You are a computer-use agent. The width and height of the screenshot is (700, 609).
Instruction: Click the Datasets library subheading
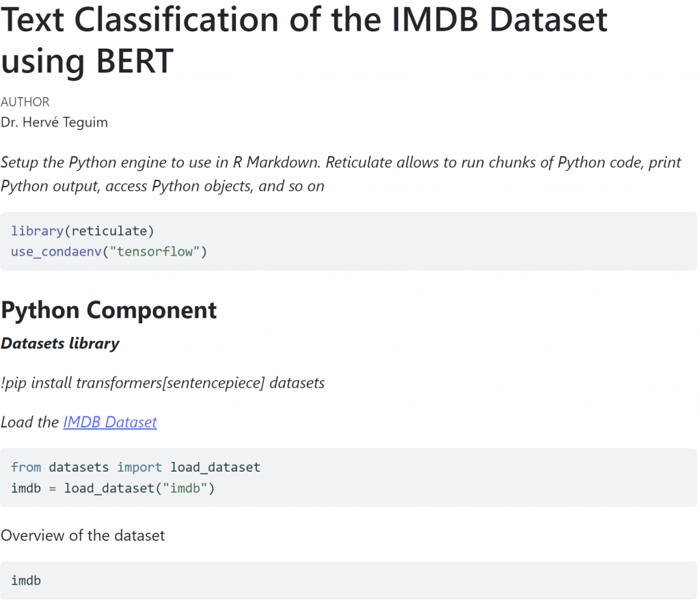pos(60,343)
